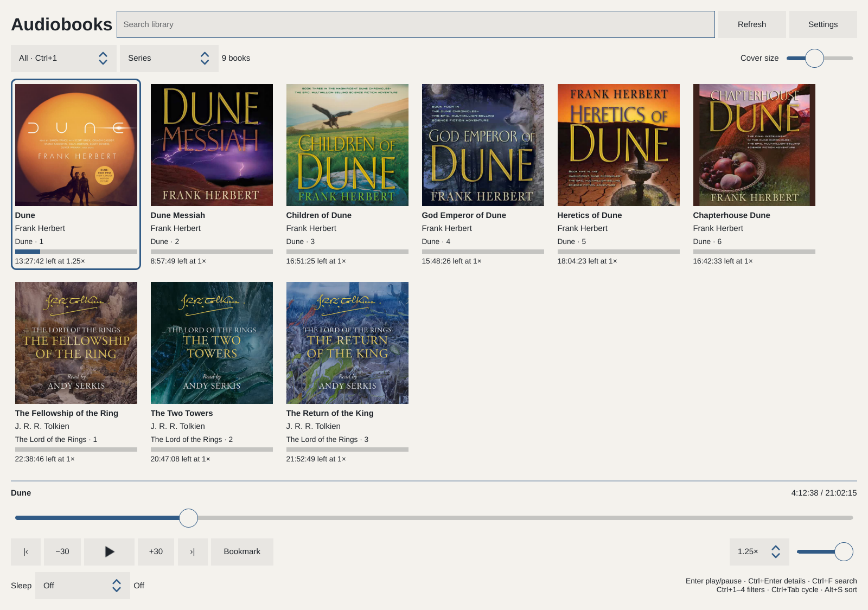The height and width of the screenshot is (610, 868).
Task: Open the All filter dropdown
Action: [x=63, y=58]
